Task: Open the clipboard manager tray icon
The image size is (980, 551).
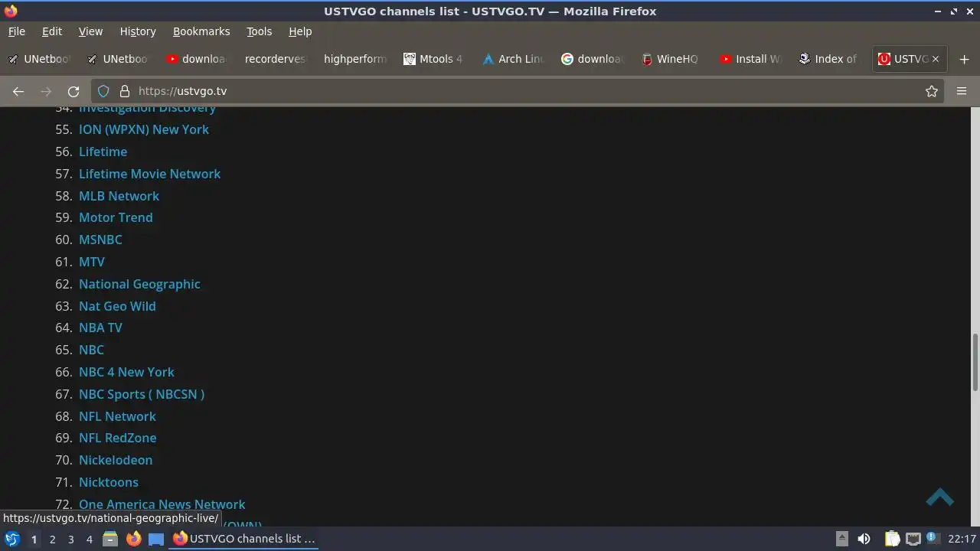Action: point(893,539)
